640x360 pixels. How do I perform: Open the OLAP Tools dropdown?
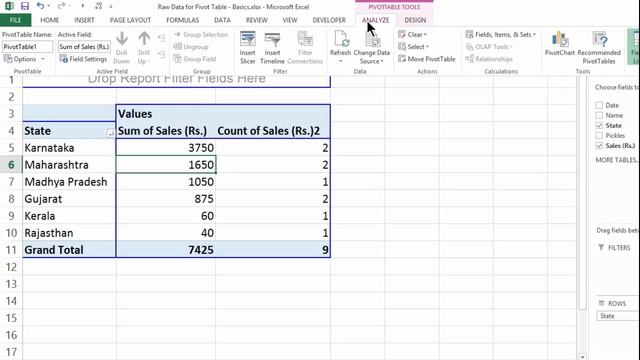click(x=489, y=47)
